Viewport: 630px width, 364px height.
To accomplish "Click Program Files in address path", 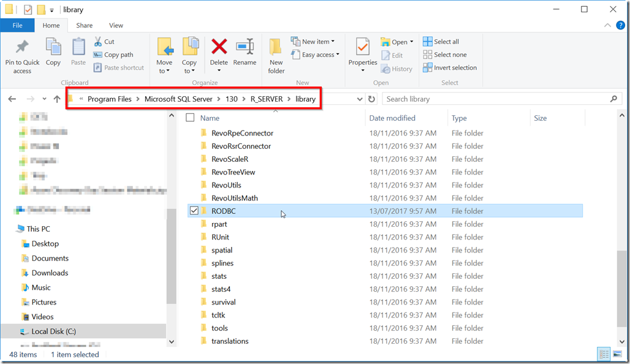I will pos(109,99).
